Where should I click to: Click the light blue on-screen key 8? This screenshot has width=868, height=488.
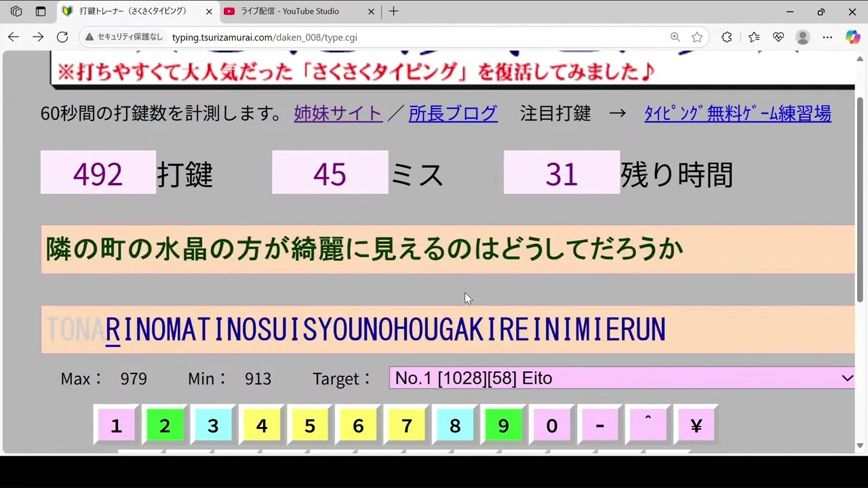pyautogui.click(x=455, y=426)
